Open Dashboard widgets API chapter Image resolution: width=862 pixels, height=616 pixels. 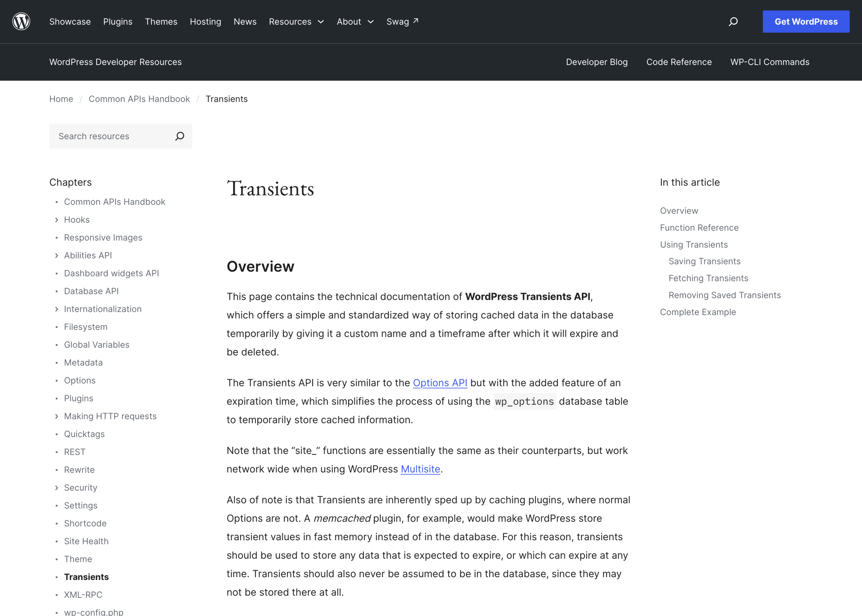click(x=111, y=273)
